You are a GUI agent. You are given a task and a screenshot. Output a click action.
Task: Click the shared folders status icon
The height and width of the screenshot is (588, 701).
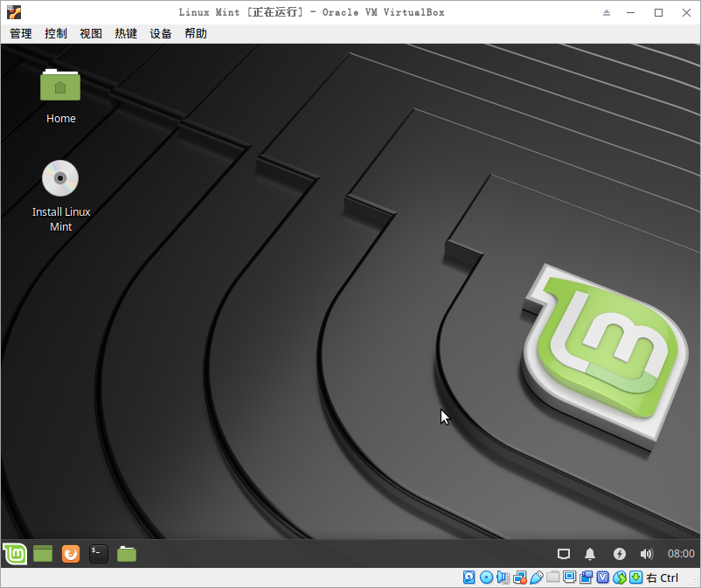[553, 578]
